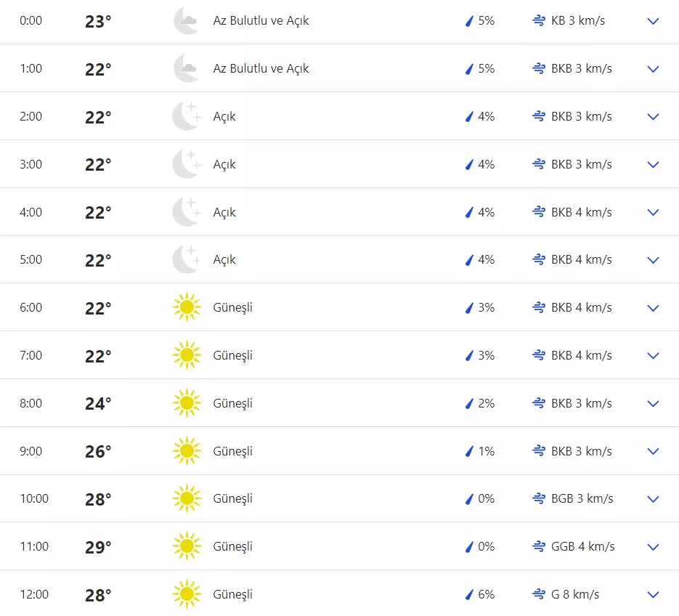Click the 'Az Bulutlu ve Açık' text at 1:00
This screenshot has width=679, height=616.
tap(261, 69)
